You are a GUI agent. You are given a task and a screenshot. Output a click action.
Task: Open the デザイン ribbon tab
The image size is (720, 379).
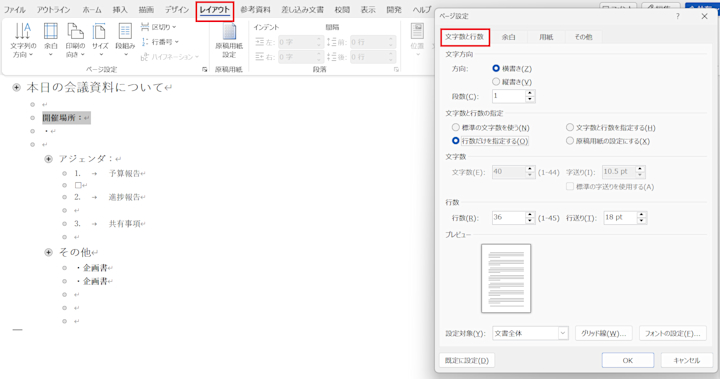[x=177, y=10]
